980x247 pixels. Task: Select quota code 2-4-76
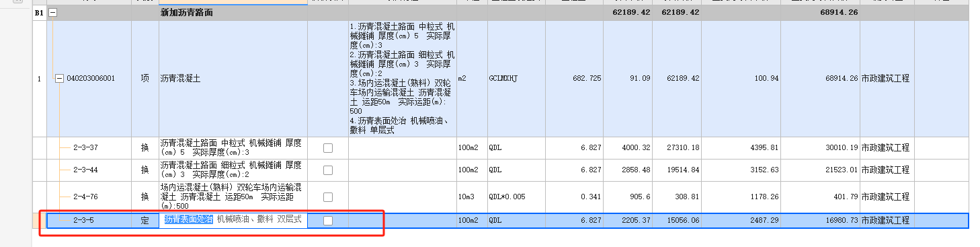[85, 197]
